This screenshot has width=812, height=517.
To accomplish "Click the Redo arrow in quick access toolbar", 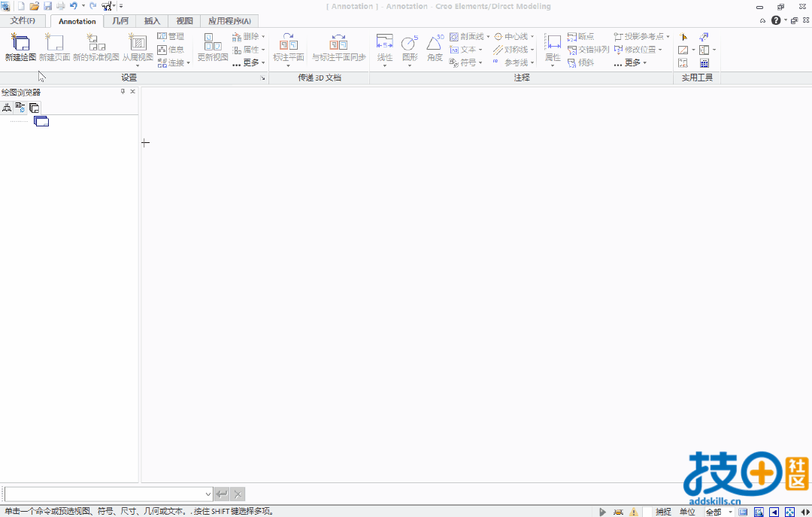I will pyautogui.click(x=92, y=6).
